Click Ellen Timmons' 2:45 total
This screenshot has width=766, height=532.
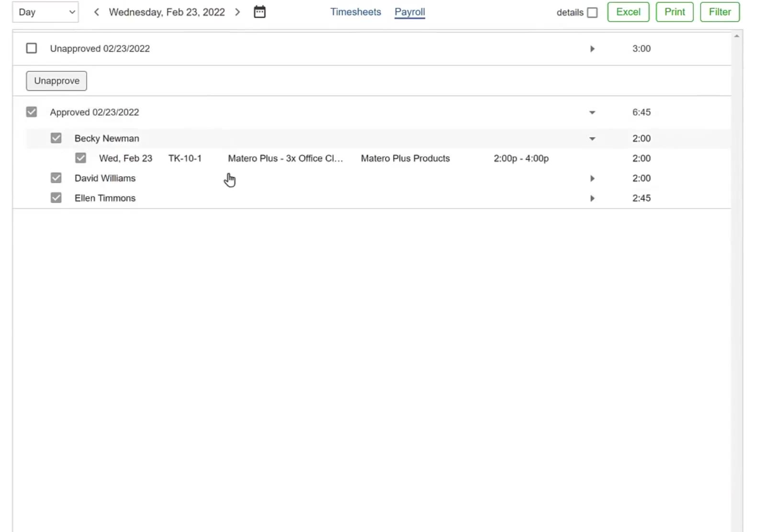(641, 198)
